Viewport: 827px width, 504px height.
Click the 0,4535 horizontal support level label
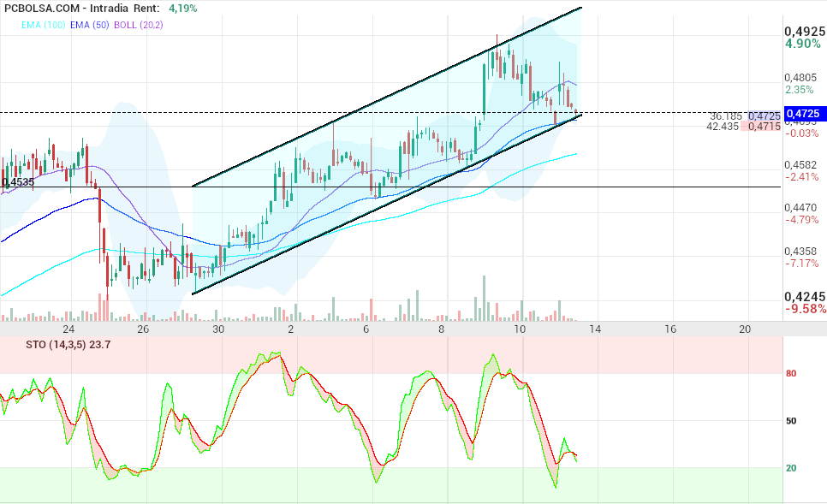(18, 181)
